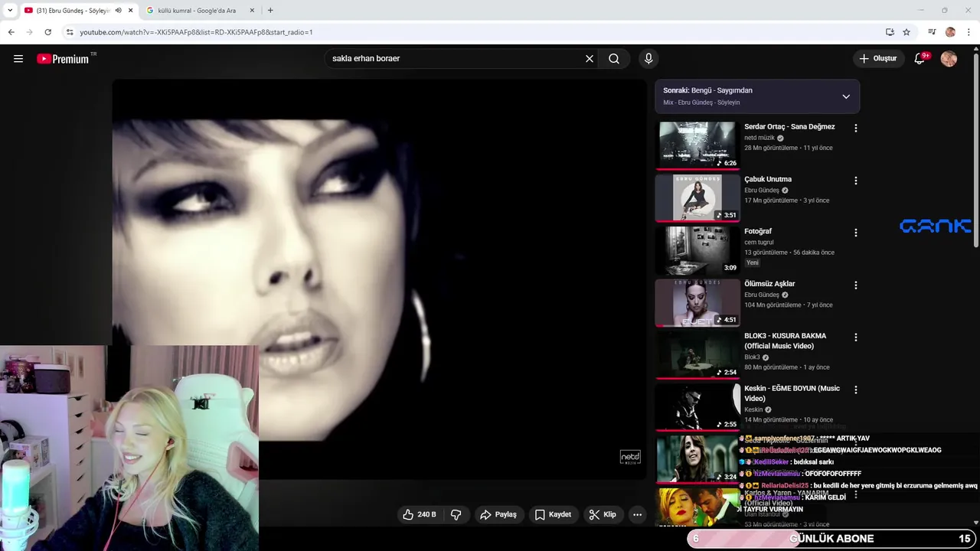
Task: Switch to küllü kumral Google tab
Action: pos(197,11)
